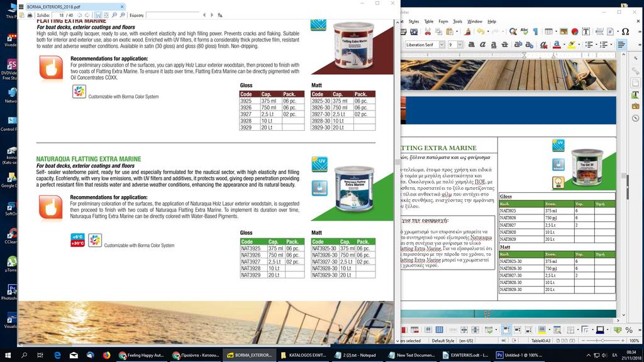Screen dimensions: 644x362
Task: Open the Tools menu in Writer
Action: 458,21
